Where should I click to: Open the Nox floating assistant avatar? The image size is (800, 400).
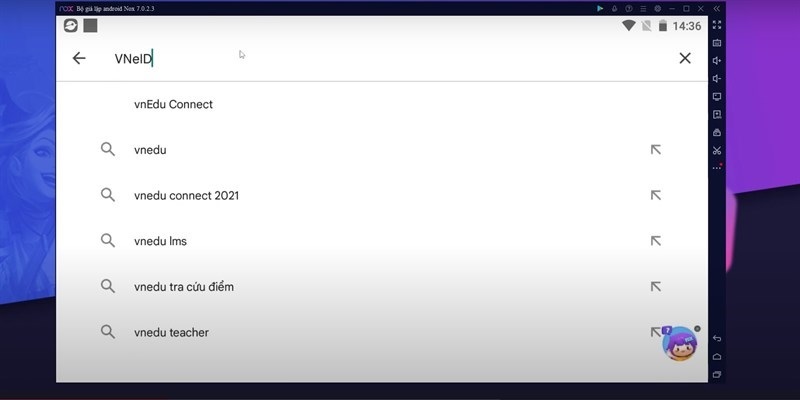[x=679, y=344]
